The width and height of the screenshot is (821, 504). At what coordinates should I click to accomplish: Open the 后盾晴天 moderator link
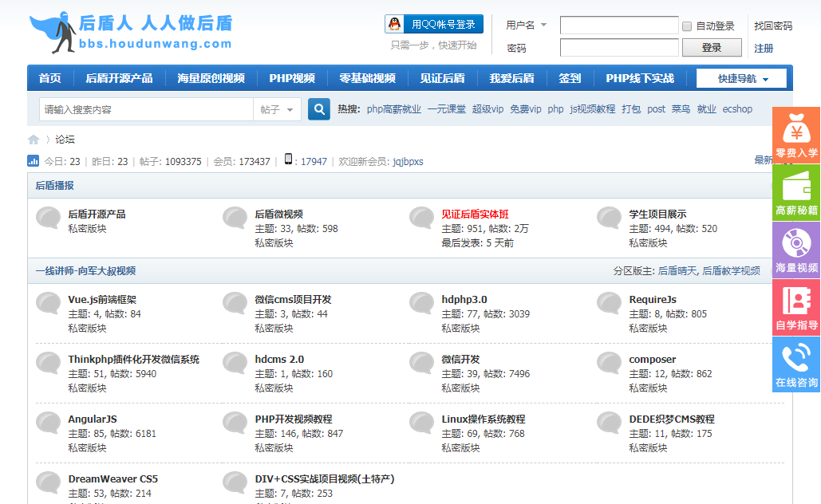[677, 270]
